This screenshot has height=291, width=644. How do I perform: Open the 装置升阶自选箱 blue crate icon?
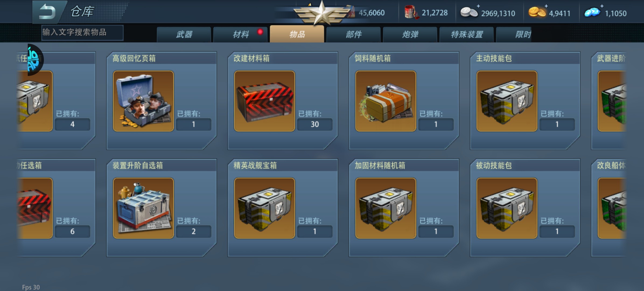pyautogui.click(x=143, y=208)
